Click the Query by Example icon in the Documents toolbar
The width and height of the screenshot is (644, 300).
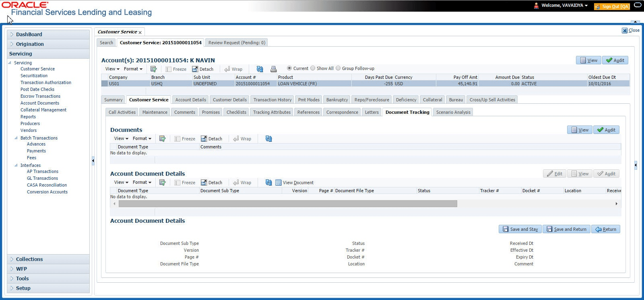pos(162,138)
